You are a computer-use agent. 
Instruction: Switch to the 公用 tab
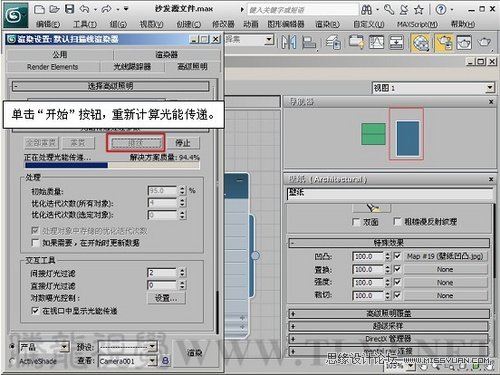point(60,54)
